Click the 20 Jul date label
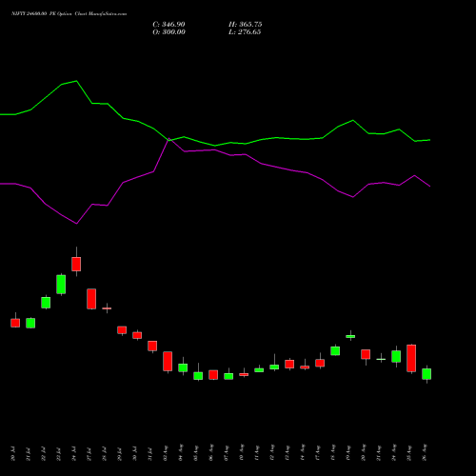 [13, 454]
